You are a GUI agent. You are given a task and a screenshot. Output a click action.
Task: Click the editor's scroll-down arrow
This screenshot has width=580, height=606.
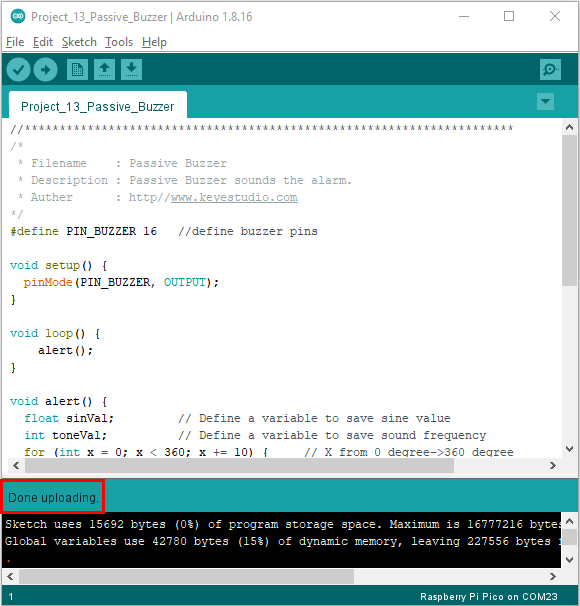coord(569,449)
